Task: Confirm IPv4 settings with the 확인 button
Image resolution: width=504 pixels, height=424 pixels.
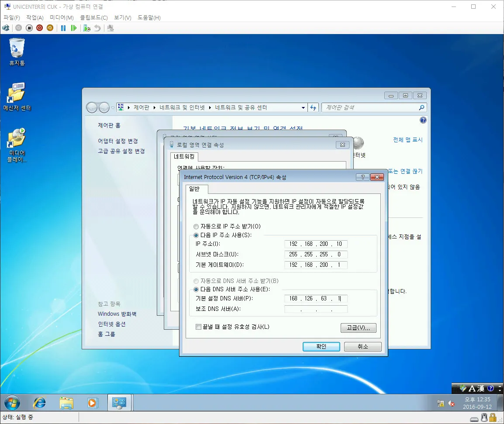Action: click(321, 346)
